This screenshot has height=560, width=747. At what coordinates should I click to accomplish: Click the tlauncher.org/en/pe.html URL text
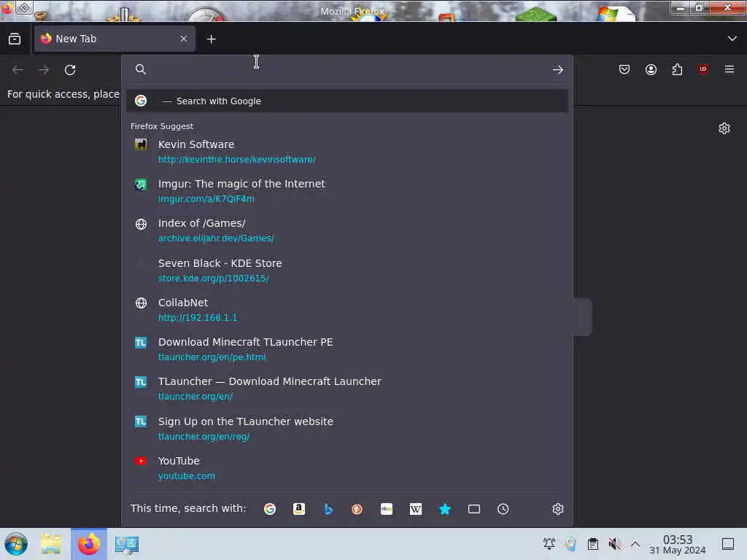212,357
